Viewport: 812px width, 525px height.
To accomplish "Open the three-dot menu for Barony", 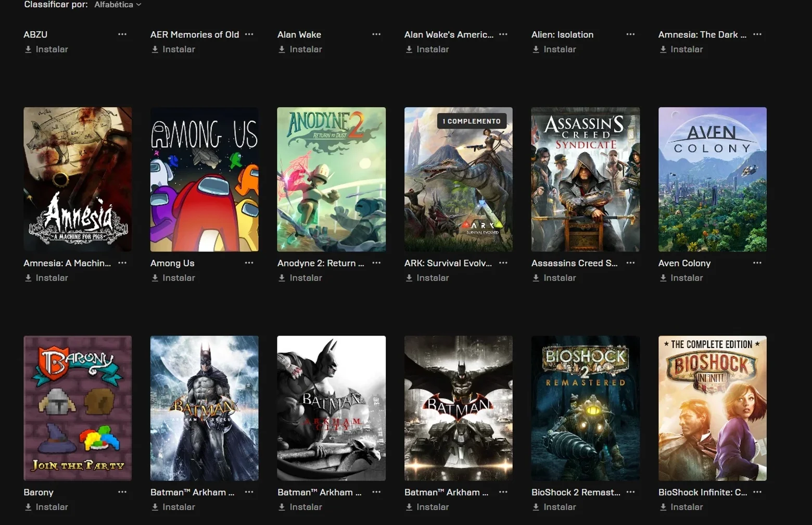I will tap(122, 492).
